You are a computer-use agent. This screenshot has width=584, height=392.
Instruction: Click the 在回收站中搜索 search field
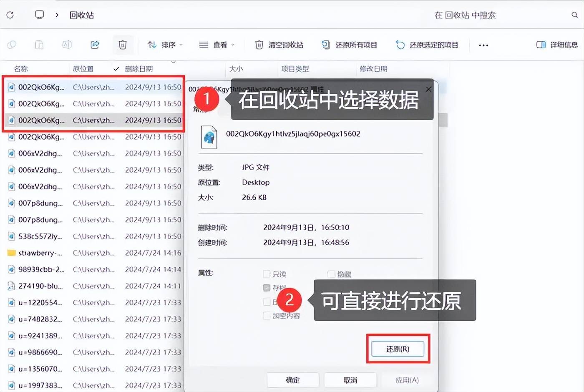point(464,15)
